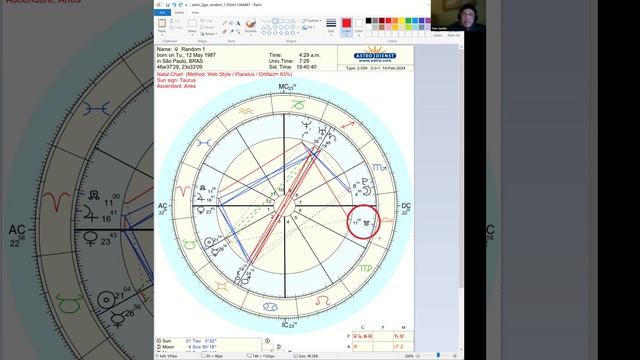Switch to the View ribbon tab

pyautogui.click(x=195, y=13)
